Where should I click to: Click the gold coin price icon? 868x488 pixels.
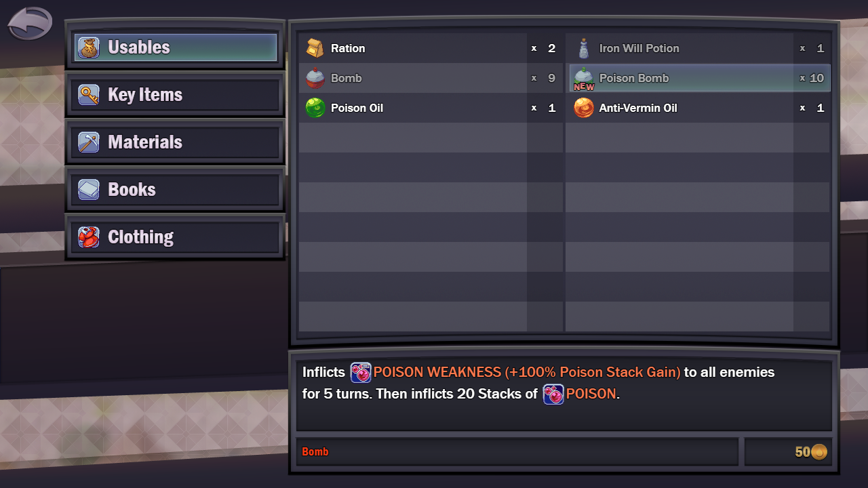[x=819, y=451]
